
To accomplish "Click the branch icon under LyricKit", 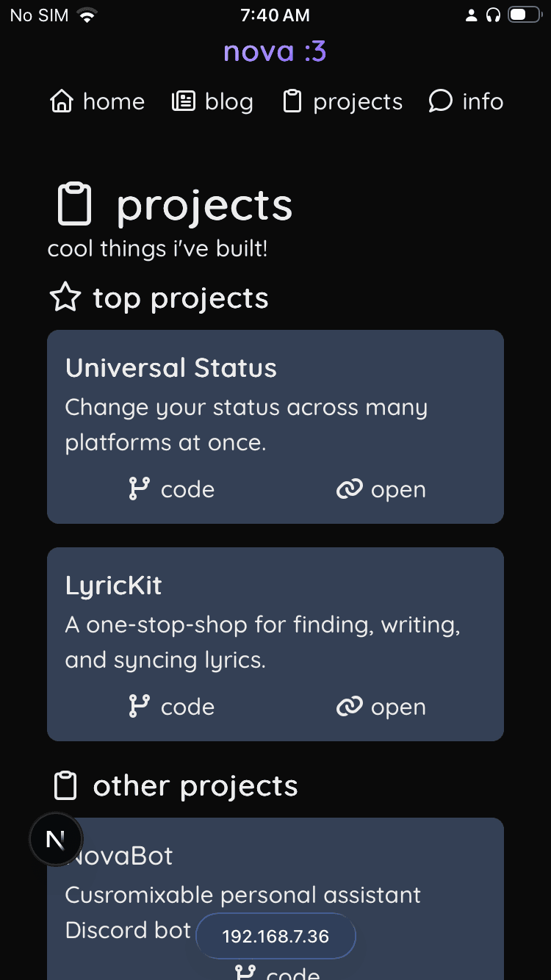I will 139,707.
